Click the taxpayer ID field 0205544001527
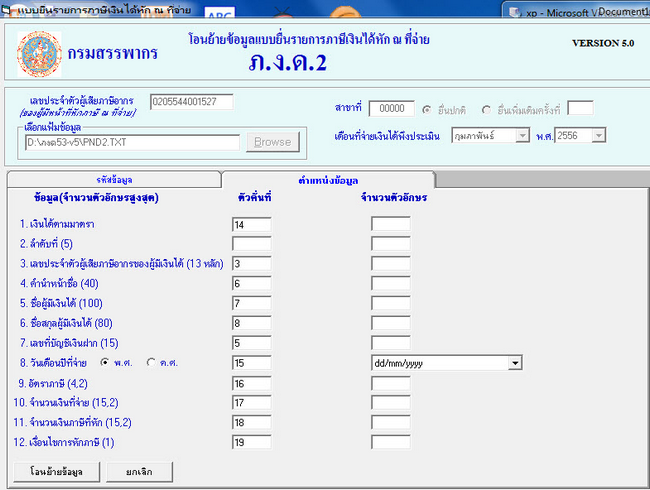The width and height of the screenshot is (650, 490). coord(192,102)
